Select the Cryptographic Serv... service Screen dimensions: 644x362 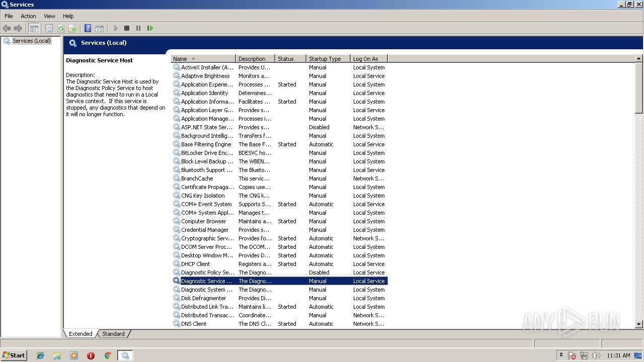(x=279, y=238)
